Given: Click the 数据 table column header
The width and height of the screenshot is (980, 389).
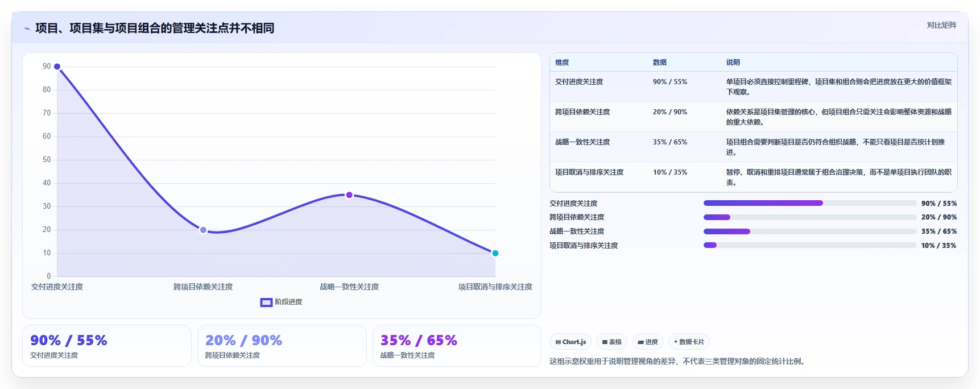Looking at the screenshot, I should (x=660, y=63).
